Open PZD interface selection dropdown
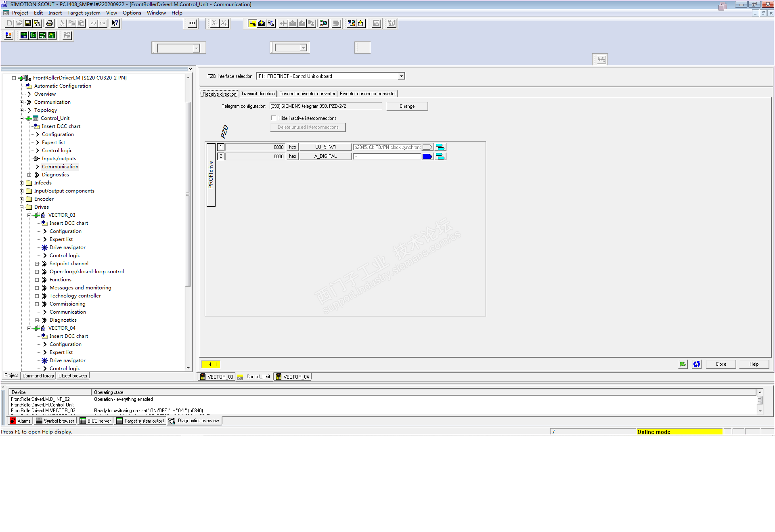Screen dimensions: 775x532 tap(401, 76)
